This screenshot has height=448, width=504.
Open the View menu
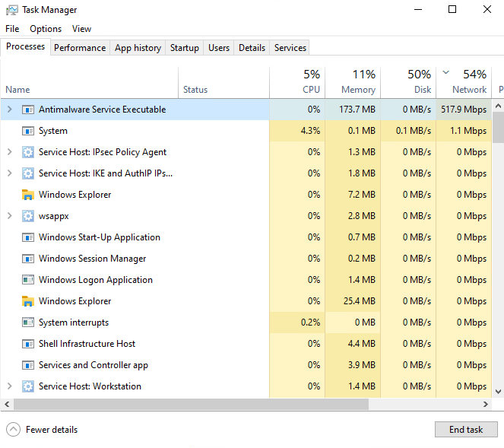pos(81,29)
